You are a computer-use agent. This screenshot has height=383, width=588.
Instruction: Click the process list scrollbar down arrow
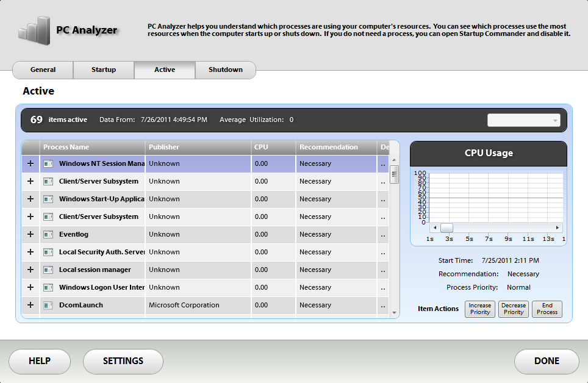point(394,312)
